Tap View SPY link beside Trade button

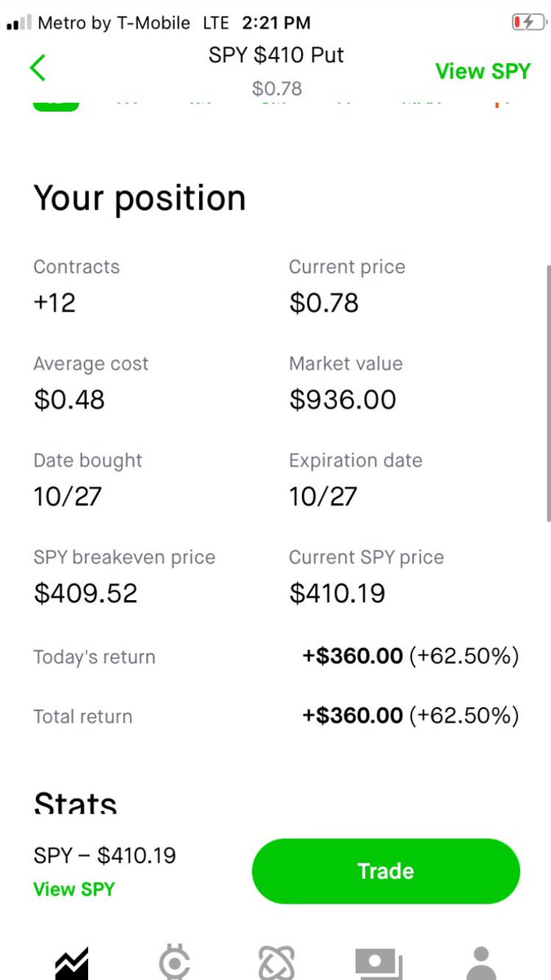coord(74,889)
